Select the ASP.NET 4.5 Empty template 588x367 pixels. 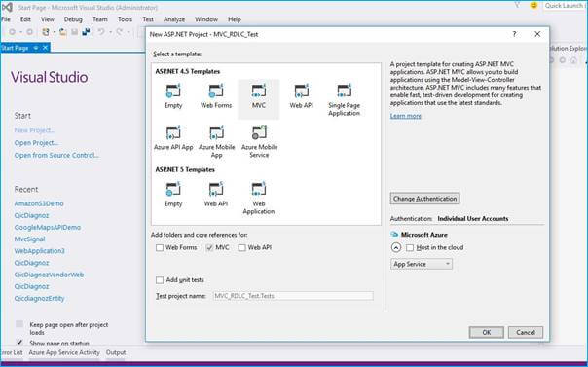pos(173,96)
